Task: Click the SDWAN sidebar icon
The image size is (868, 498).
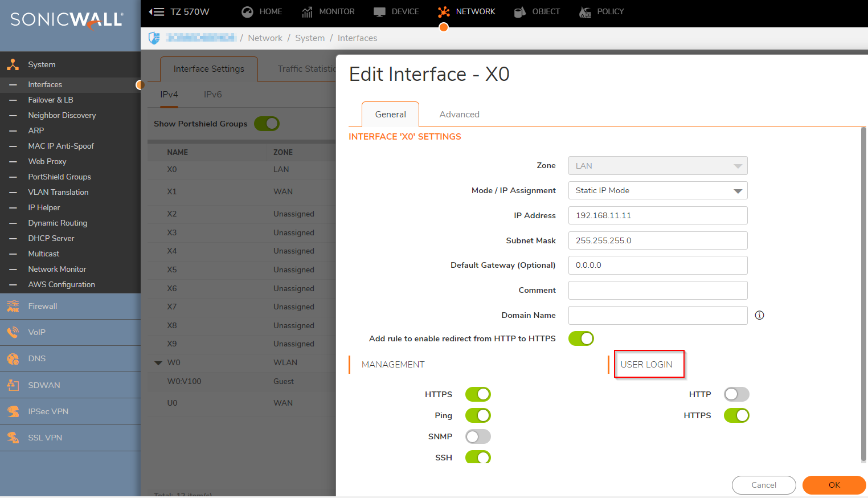Action: click(x=13, y=385)
